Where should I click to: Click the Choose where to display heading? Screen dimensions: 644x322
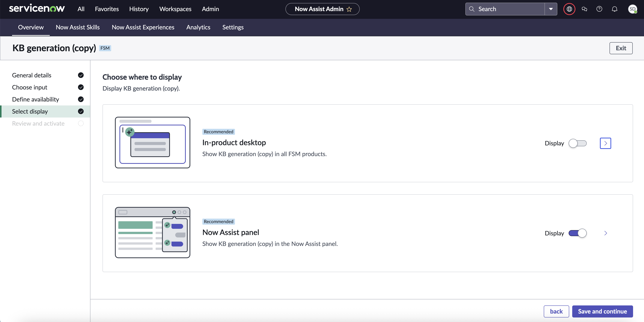[142, 77]
